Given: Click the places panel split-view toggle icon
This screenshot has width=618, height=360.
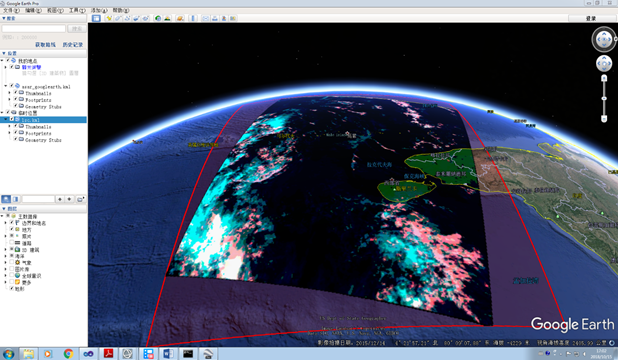Looking at the screenshot, I should [16, 199].
